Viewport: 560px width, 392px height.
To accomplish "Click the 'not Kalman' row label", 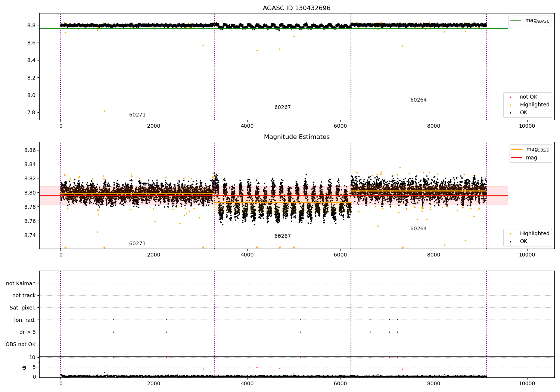I will click(21, 284).
